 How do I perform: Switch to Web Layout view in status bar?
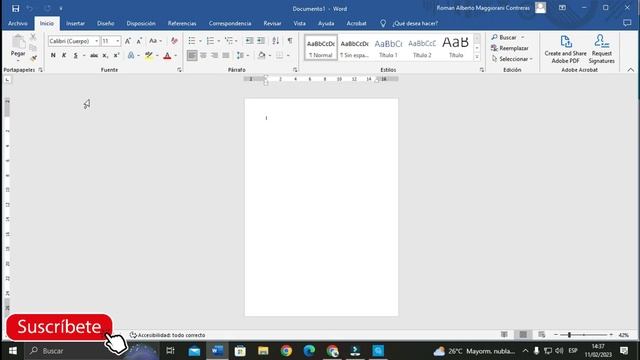point(542,335)
